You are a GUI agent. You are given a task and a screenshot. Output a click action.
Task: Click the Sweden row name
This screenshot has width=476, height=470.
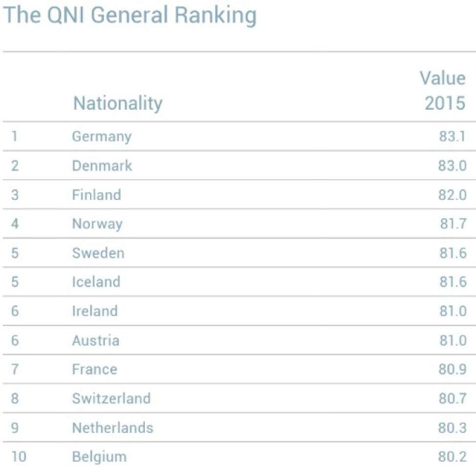tap(98, 253)
